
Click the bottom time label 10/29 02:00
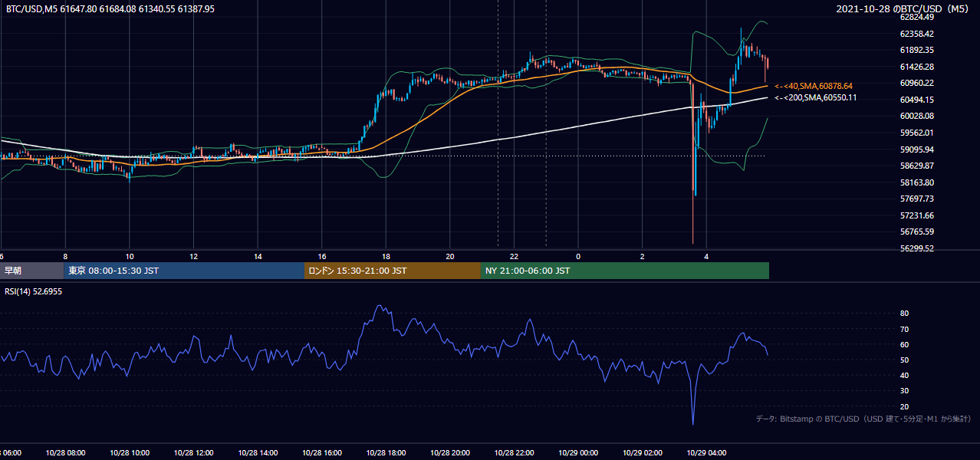642,453
